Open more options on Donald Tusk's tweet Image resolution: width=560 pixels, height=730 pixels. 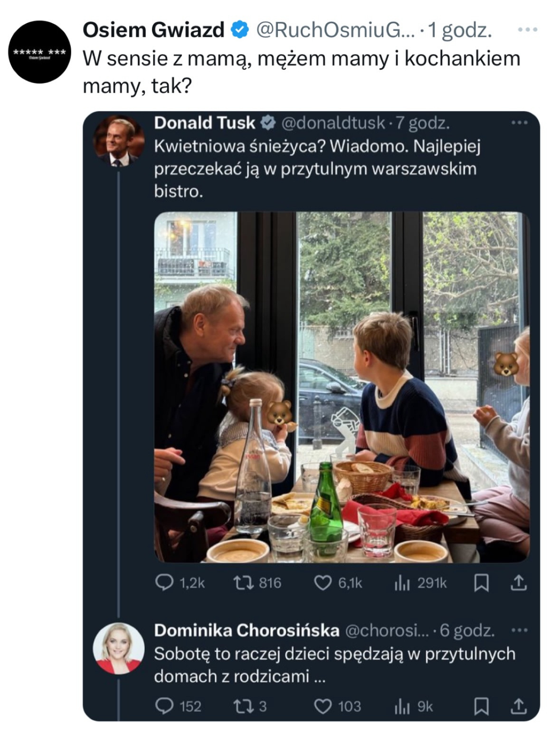pos(519,123)
